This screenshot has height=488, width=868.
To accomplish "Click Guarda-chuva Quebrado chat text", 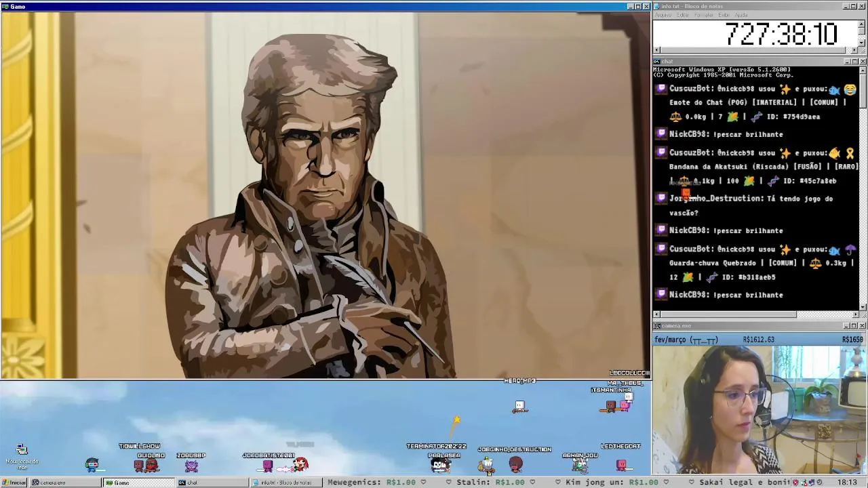I will pos(712,263).
